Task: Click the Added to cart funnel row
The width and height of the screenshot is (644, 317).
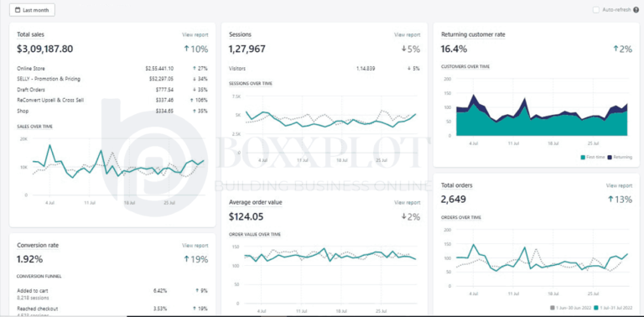Action: click(112, 294)
